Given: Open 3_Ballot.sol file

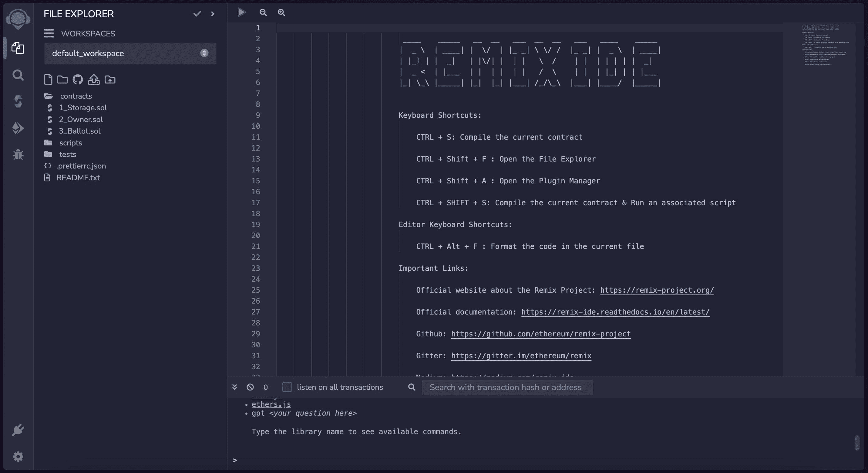Looking at the screenshot, I should tap(79, 131).
